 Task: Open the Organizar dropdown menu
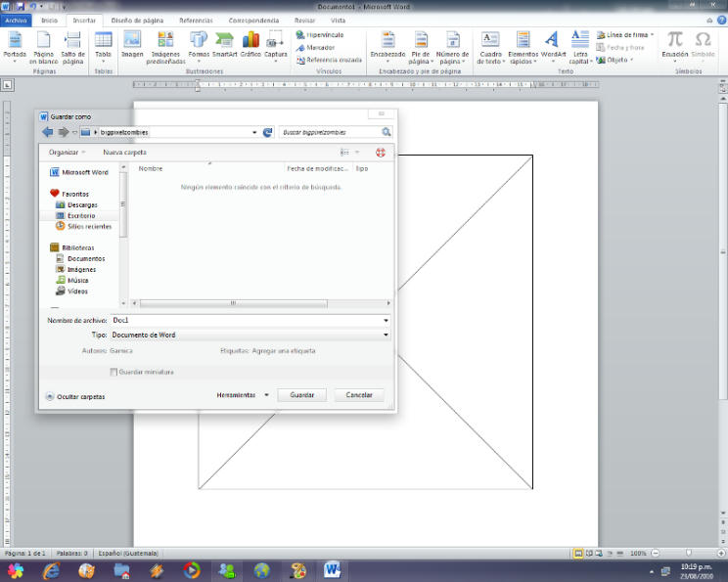(x=67, y=153)
